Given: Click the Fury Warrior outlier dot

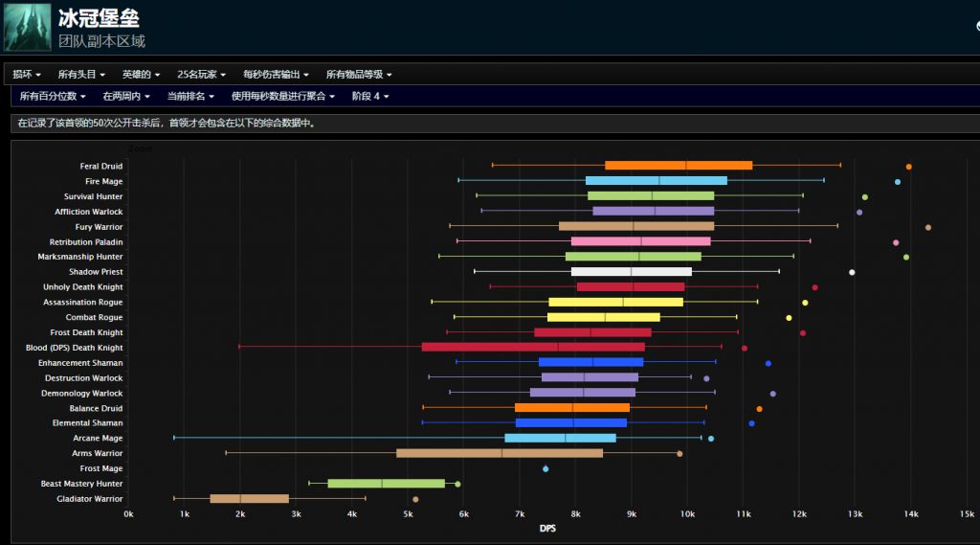Looking at the screenshot, I should point(928,227).
